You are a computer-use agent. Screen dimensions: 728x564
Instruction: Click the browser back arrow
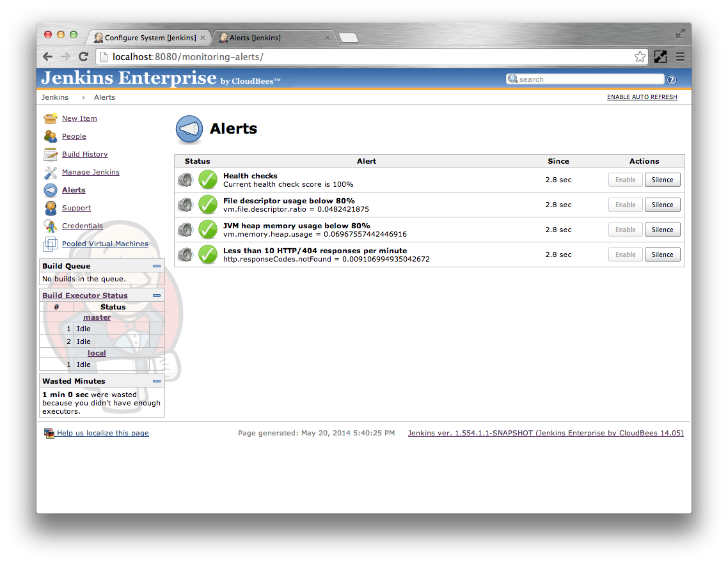(47, 57)
